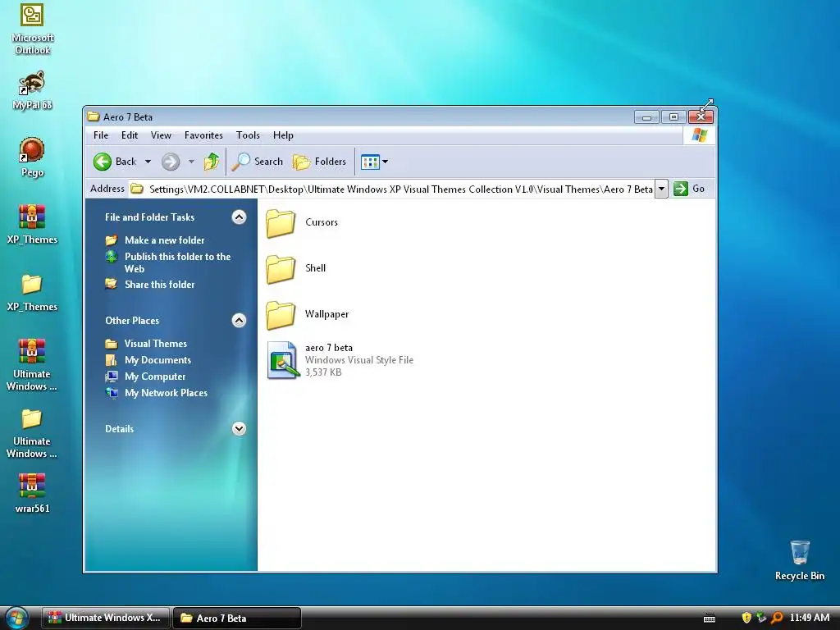Select the Pego desktop shortcut
This screenshot has width=840, height=630.
[x=32, y=157]
